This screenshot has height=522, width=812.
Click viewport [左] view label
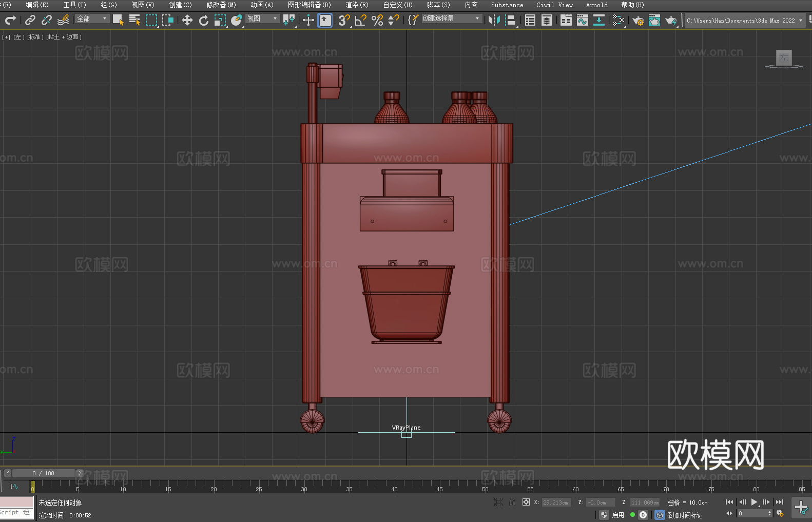pyautogui.click(x=19, y=37)
